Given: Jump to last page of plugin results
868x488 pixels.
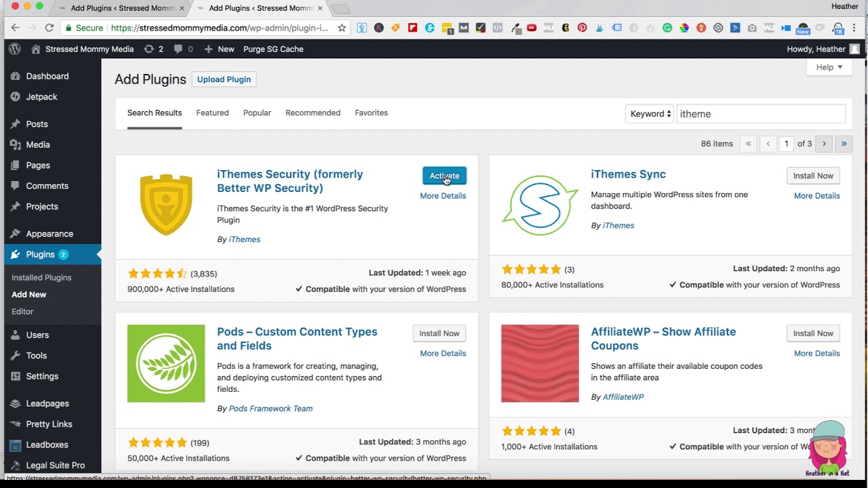Looking at the screenshot, I should (844, 144).
